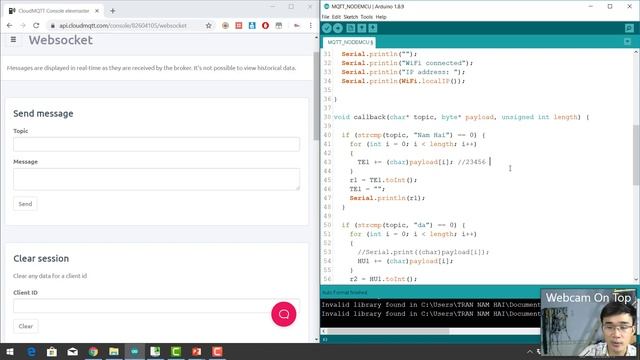Image resolution: width=640 pixels, height=360 pixels.
Task: Select the MQTT_NODEMCU sketch tab
Action: tap(349, 42)
